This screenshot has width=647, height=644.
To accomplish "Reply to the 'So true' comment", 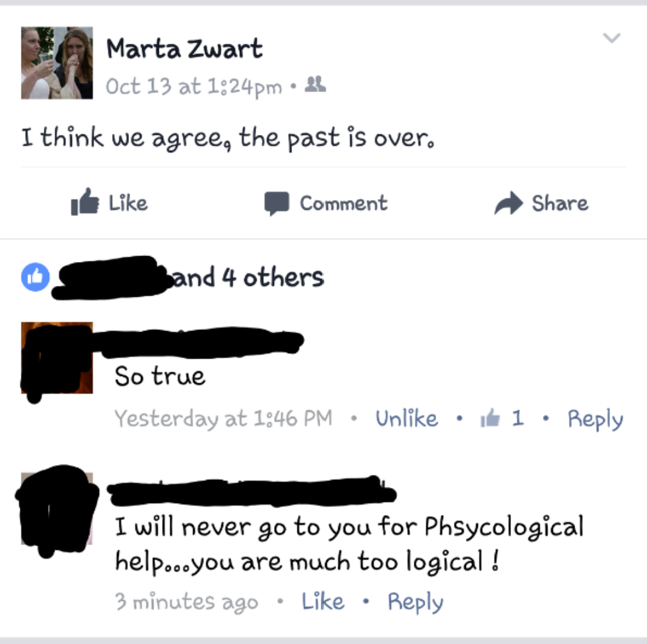I will 595,419.
